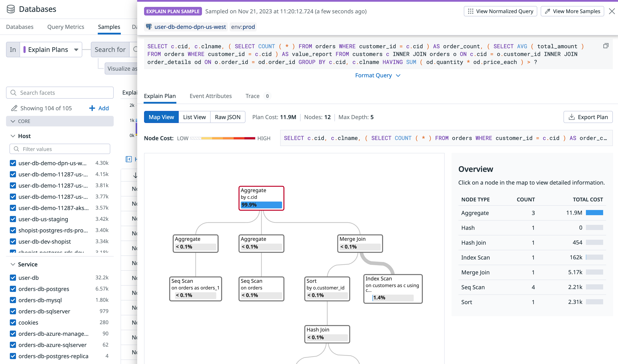The image size is (618, 364).
Task: Select the List View tab
Action: (x=194, y=117)
